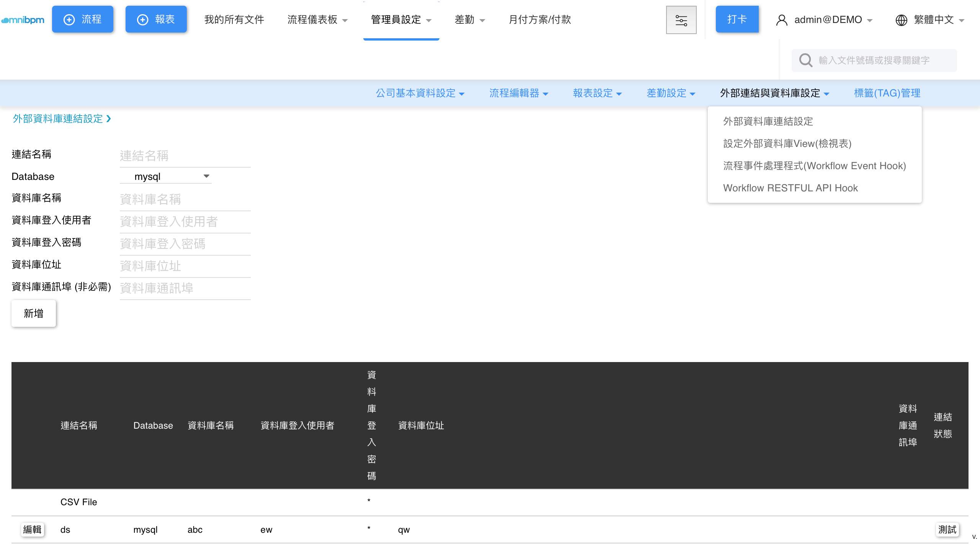Select Workflow Event Hook menu entry
Screen dimensions: 980x545
[815, 166]
